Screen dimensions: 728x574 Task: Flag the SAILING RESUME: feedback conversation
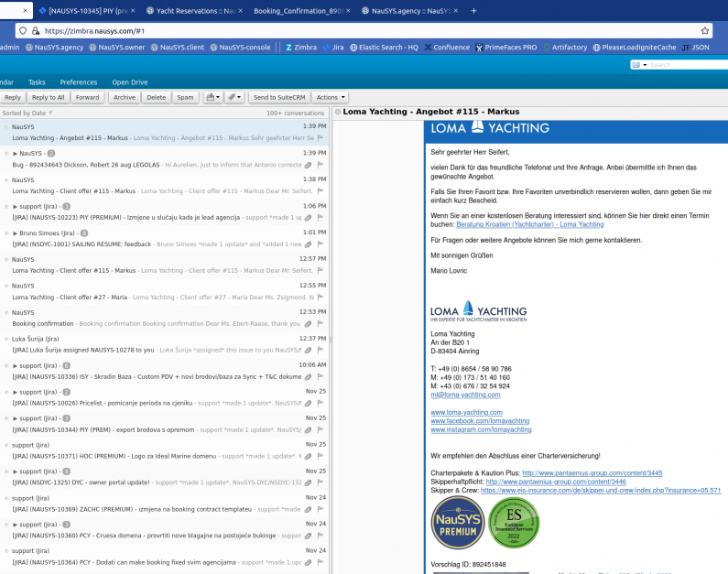[x=321, y=244]
